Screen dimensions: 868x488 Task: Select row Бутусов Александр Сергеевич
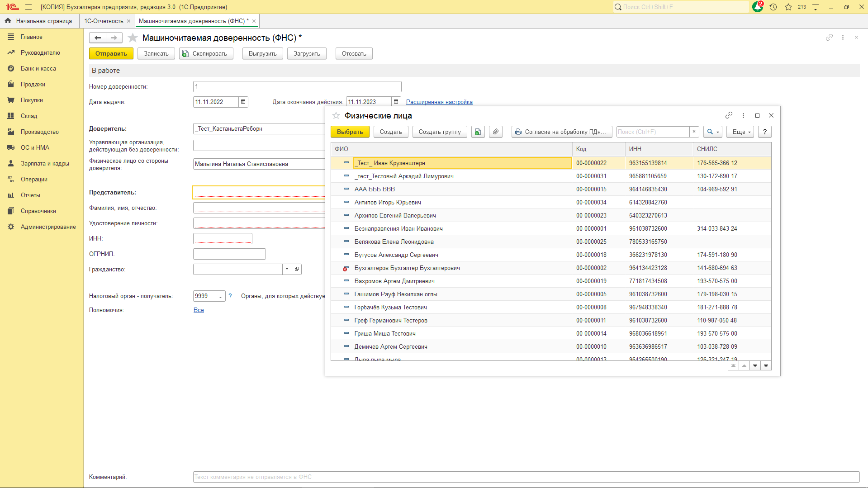551,255
